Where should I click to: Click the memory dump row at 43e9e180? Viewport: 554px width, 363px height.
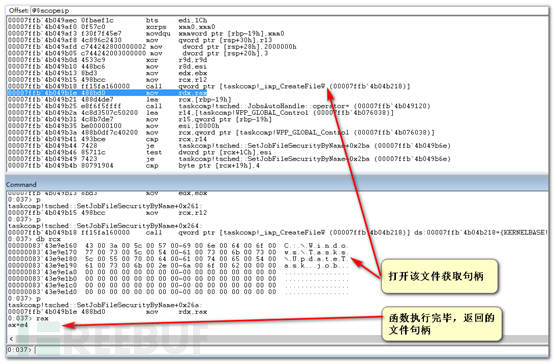178,259
